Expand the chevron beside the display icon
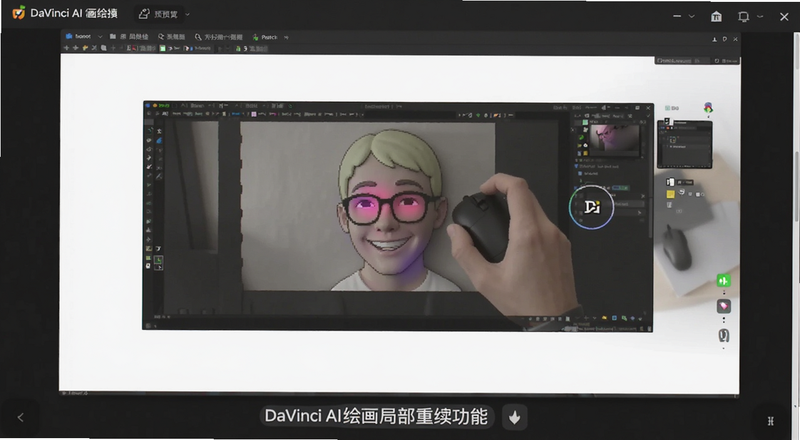 pyautogui.click(x=760, y=16)
